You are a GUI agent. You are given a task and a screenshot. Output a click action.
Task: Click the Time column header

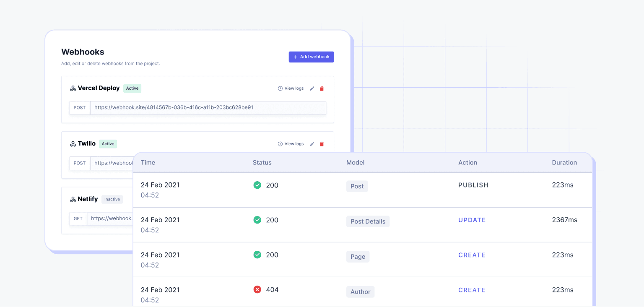[148, 163]
